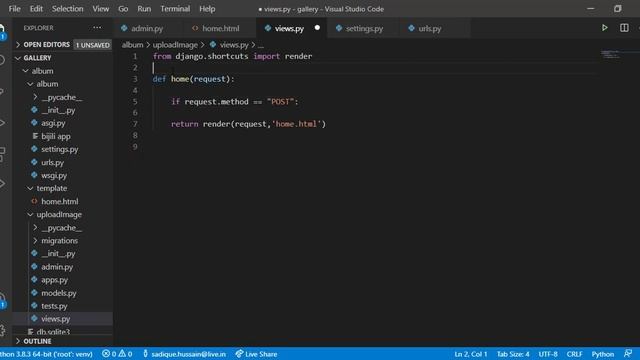The height and width of the screenshot is (360, 640).
Task: Collapse the template folder
Action: 51,188
